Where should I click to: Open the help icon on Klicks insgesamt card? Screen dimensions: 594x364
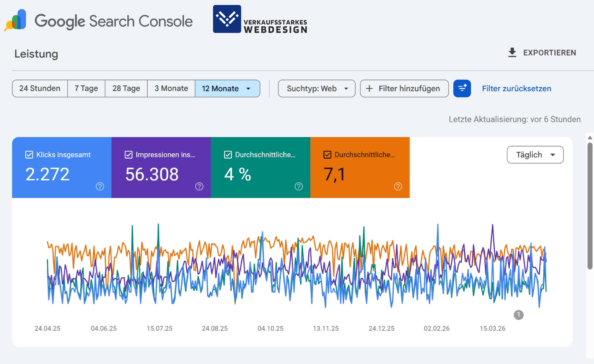tap(100, 187)
